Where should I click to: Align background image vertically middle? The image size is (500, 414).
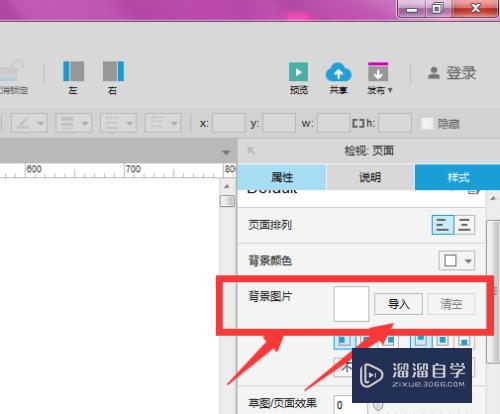443,341
